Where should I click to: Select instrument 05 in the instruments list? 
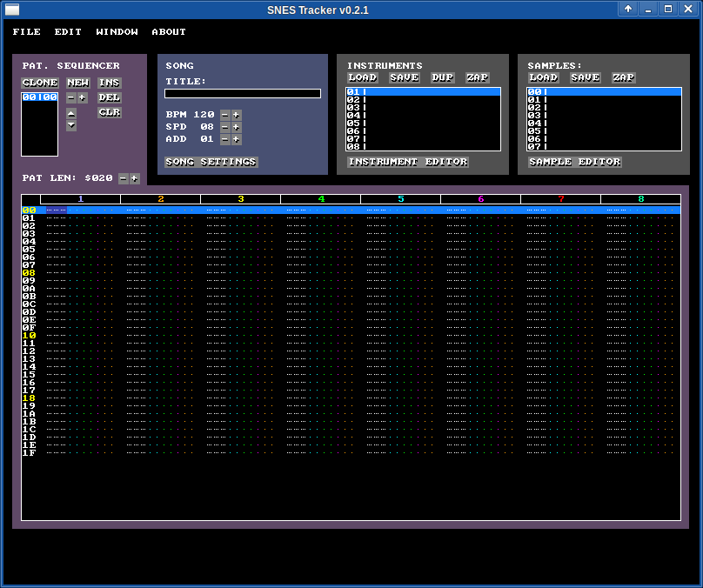(x=423, y=123)
